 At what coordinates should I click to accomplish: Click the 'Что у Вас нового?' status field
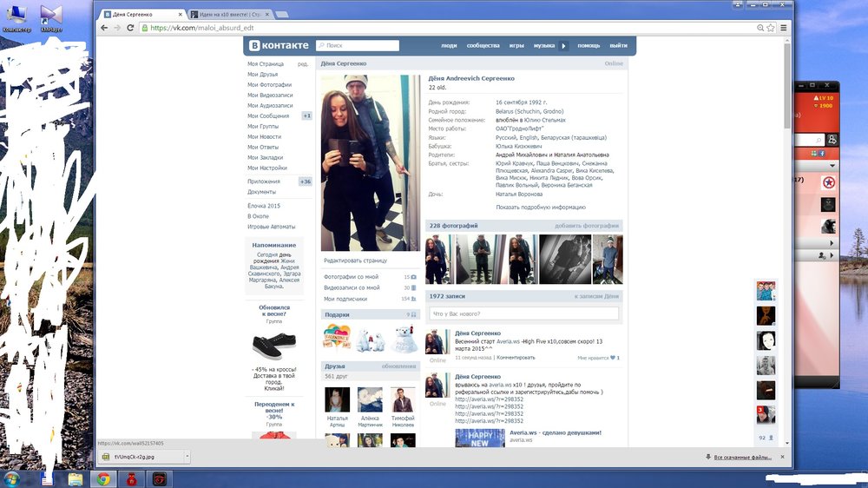(x=524, y=313)
